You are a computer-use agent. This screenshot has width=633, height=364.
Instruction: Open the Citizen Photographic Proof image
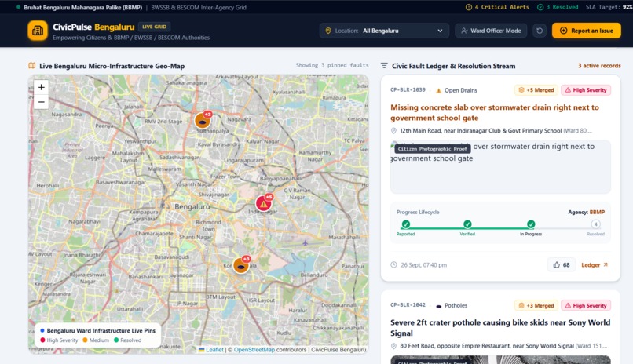pos(500,166)
